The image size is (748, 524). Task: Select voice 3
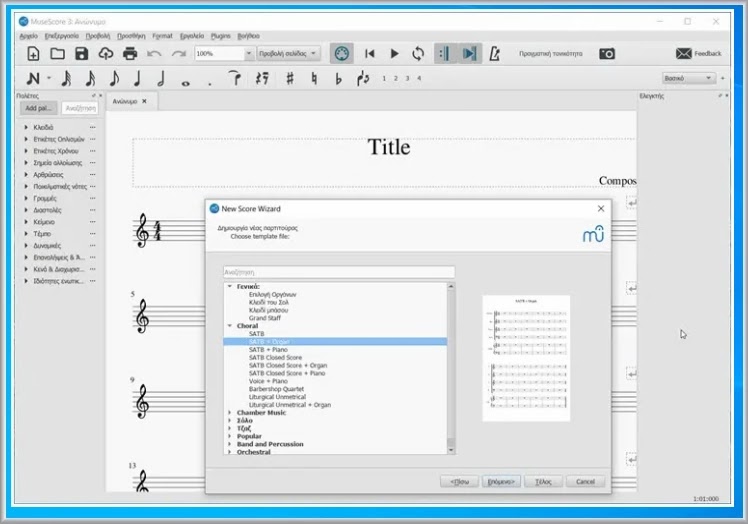pyautogui.click(x=407, y=78)
